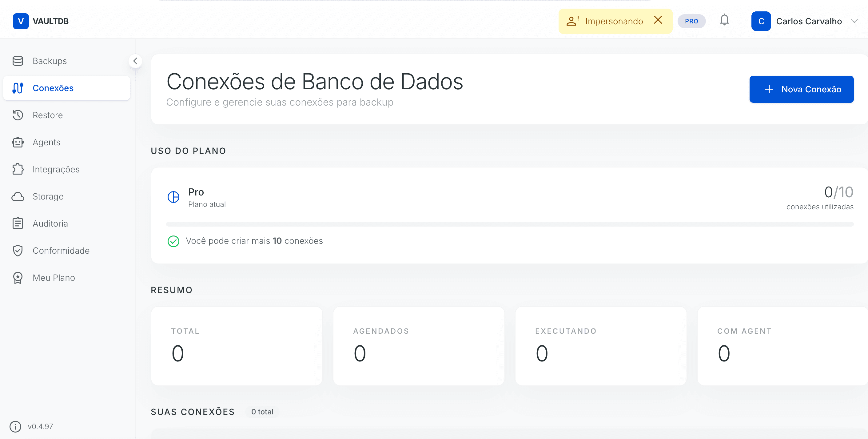Click the Pro plan pie chart icon

pyautogui.click(x=173, y=197)
